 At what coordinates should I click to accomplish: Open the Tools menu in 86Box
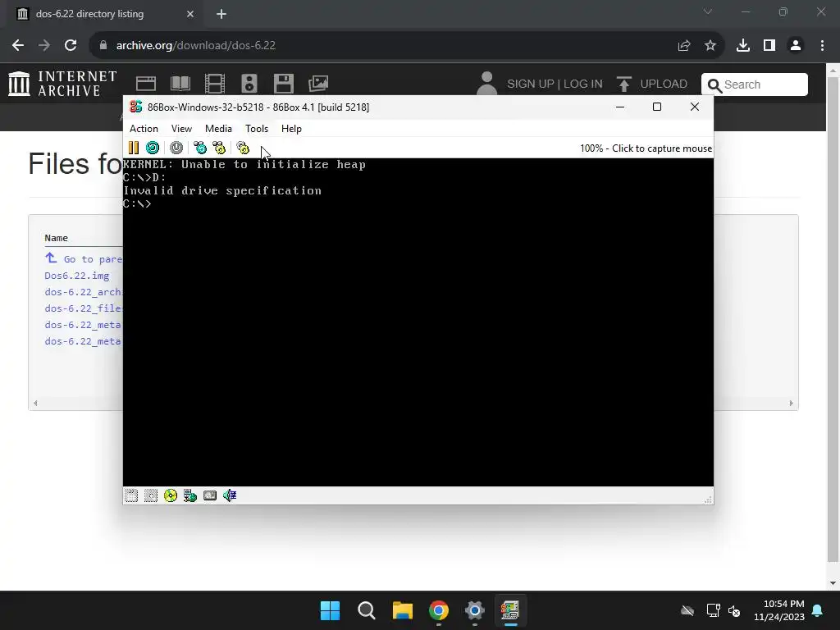(x=257, y=129)
